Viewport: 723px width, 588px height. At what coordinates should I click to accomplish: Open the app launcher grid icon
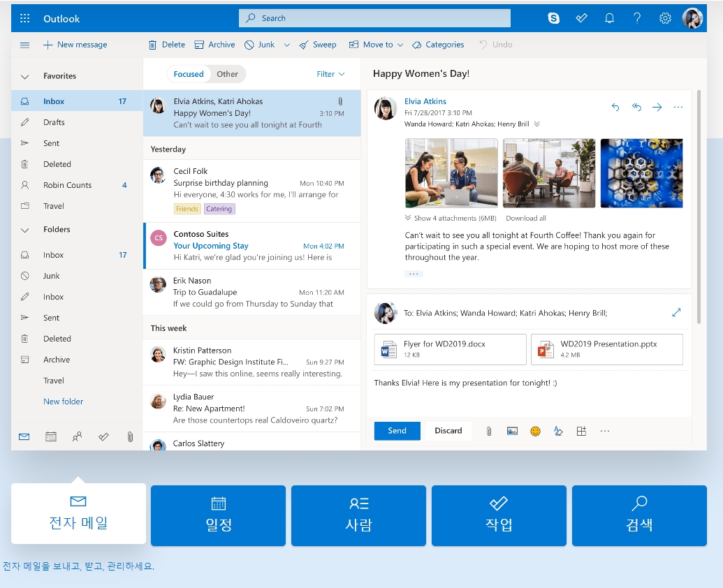coord(25,18)
